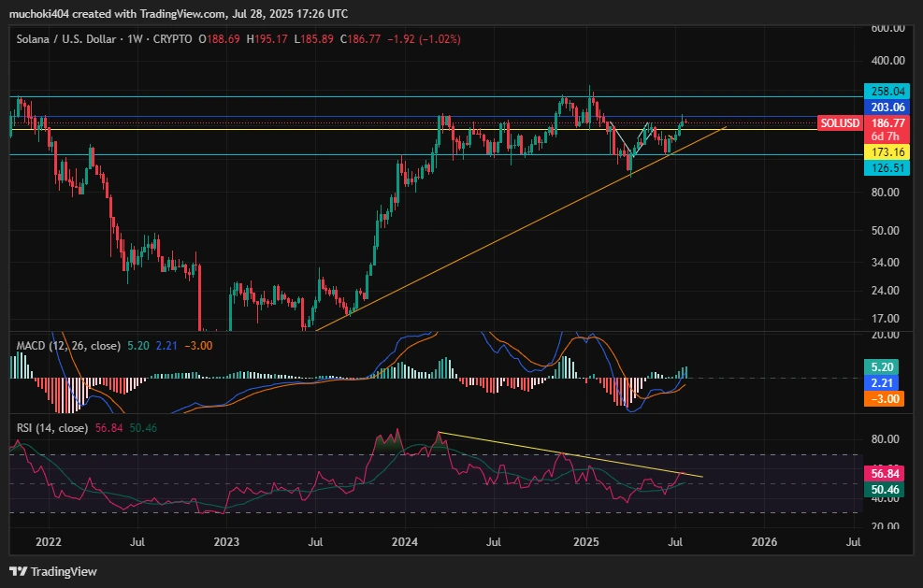Click the TradingView logo at bottom left
The width and height of the screenshot is (923, 588).
(x=53, y=571)
